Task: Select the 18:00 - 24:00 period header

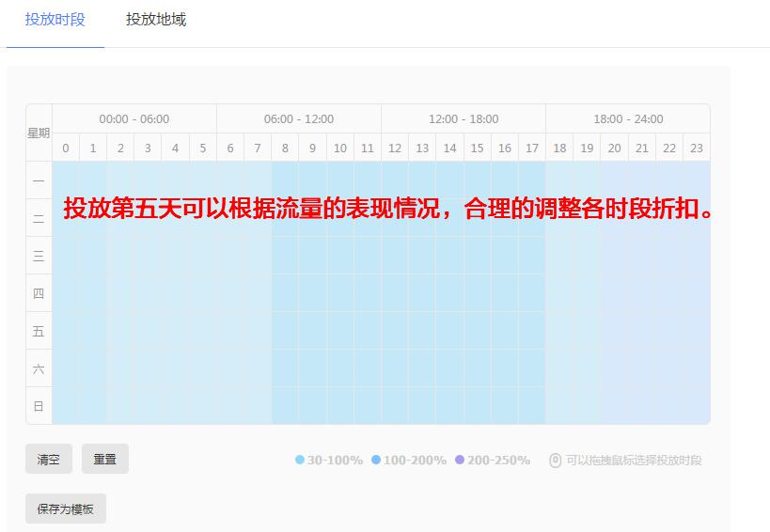Action: [628, 118]
